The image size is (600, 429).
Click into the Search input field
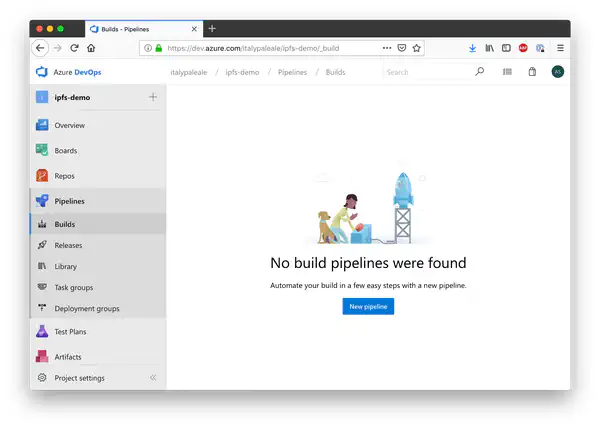click(x=425, y=72)
